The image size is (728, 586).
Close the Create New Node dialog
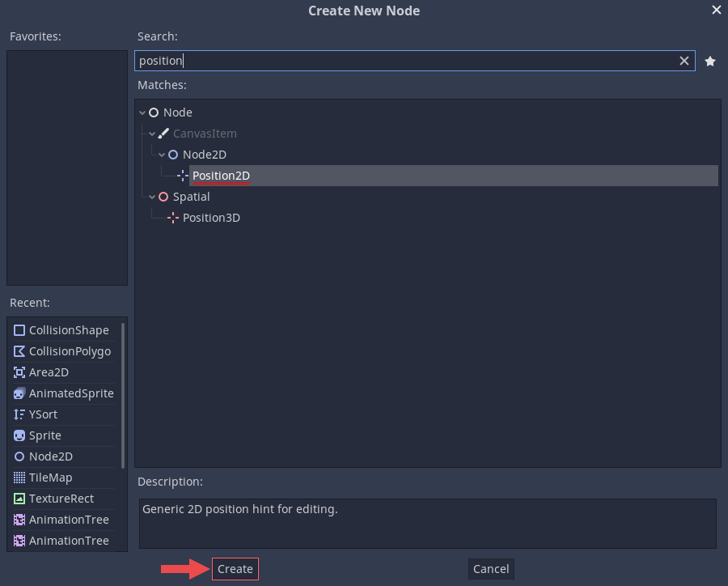click(717, 10)
